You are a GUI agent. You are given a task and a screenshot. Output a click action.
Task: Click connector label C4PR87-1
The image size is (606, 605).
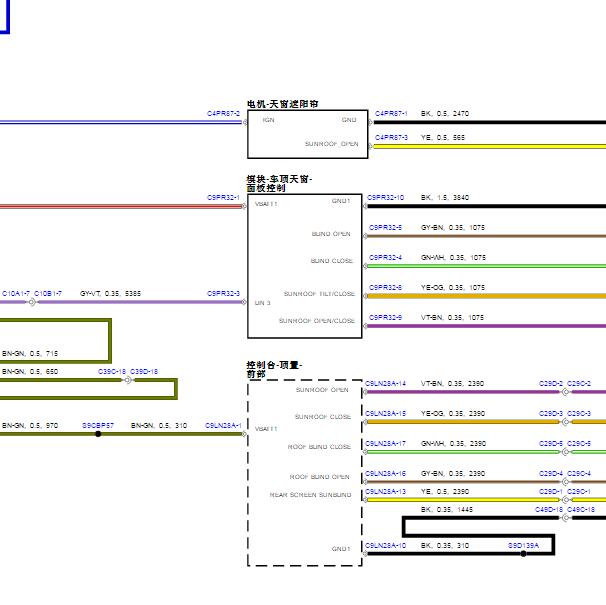(391, 114)
